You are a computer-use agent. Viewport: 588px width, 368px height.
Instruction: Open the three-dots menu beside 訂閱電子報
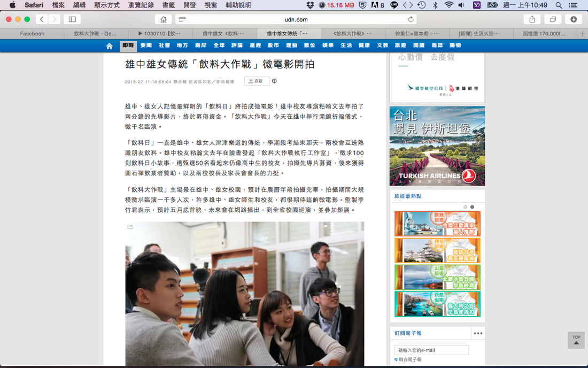478,333
